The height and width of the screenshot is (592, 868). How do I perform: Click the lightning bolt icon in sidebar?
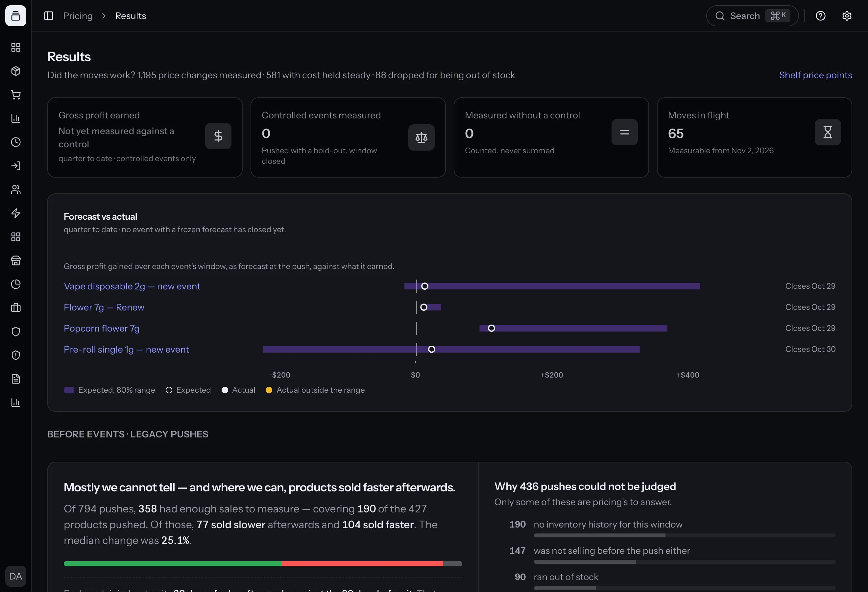(x=16, y=213)
